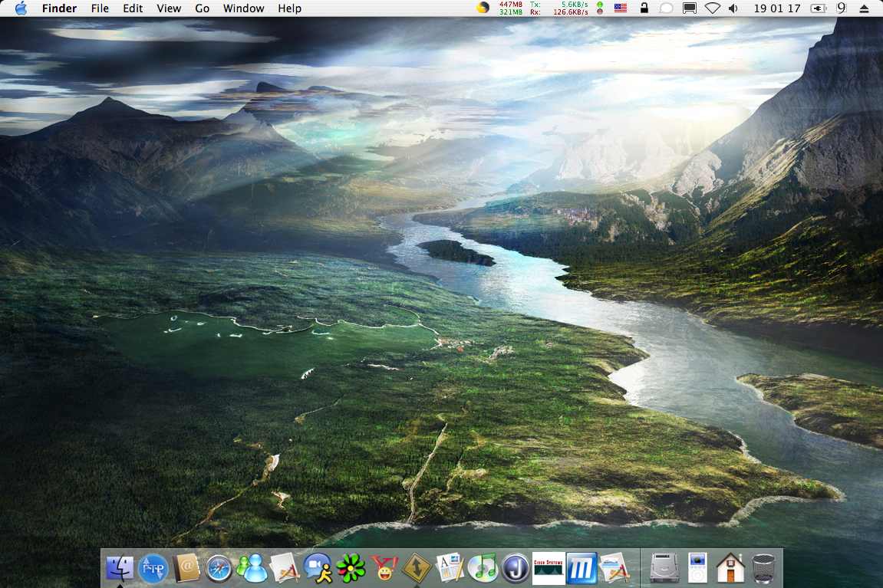The height and width of the screenshot is (588, 883).
Task: Open yellow road-sign arrows app in Dock
Action: coord(417,568)
